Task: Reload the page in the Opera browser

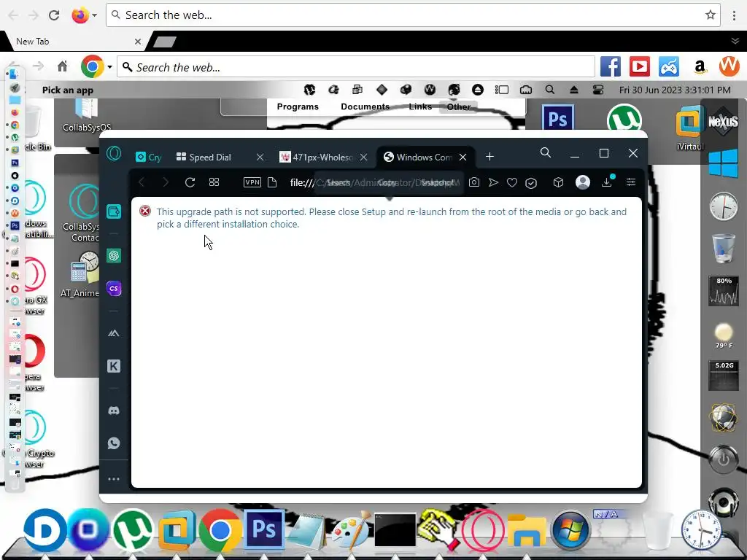Action: (190, 182)
